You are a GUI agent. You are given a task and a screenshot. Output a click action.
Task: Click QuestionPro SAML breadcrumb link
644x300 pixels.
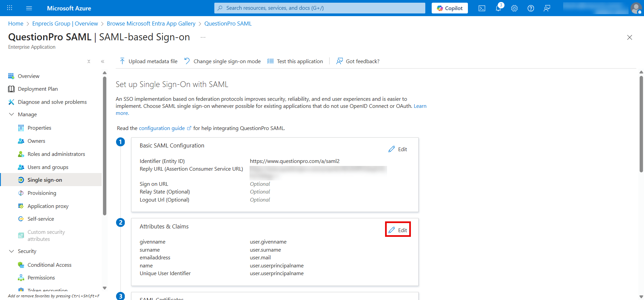click(228, 24)
